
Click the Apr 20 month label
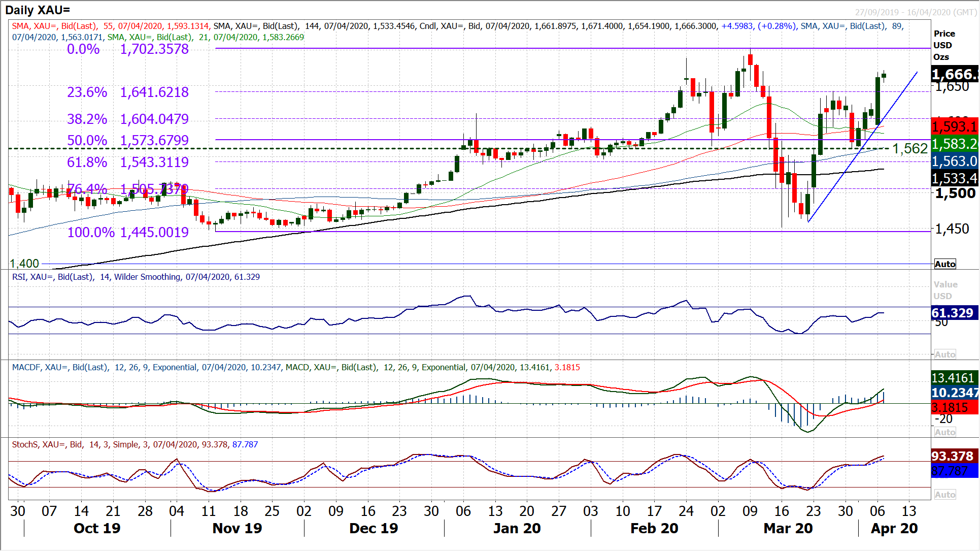click(894, 529)
